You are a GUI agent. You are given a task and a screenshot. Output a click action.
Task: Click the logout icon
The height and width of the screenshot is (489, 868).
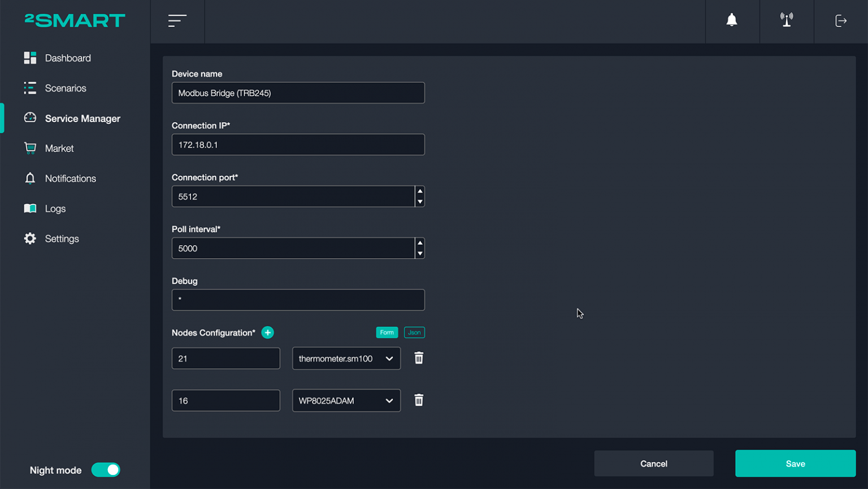(x=841, y=20)
